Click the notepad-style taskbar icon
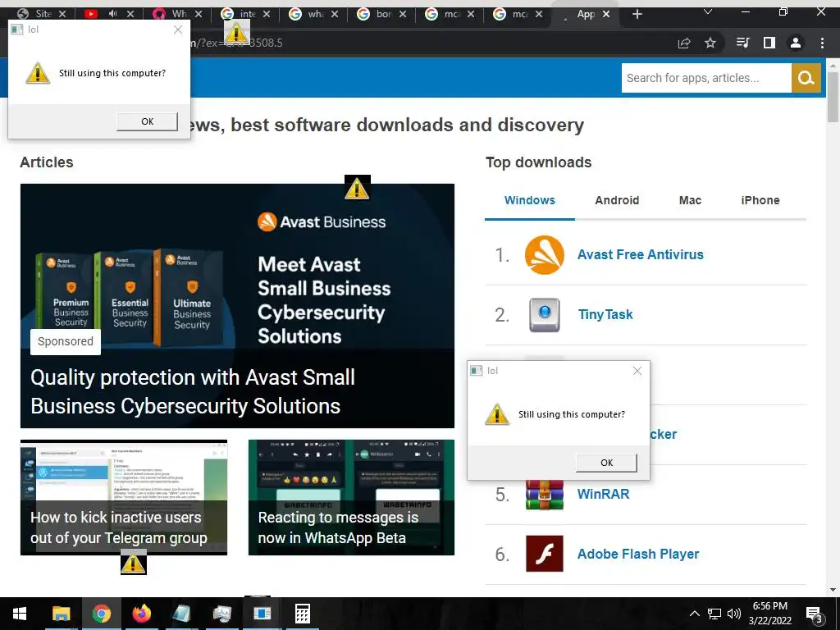This screenshot has height=630, width=840. tap(181, 614)
